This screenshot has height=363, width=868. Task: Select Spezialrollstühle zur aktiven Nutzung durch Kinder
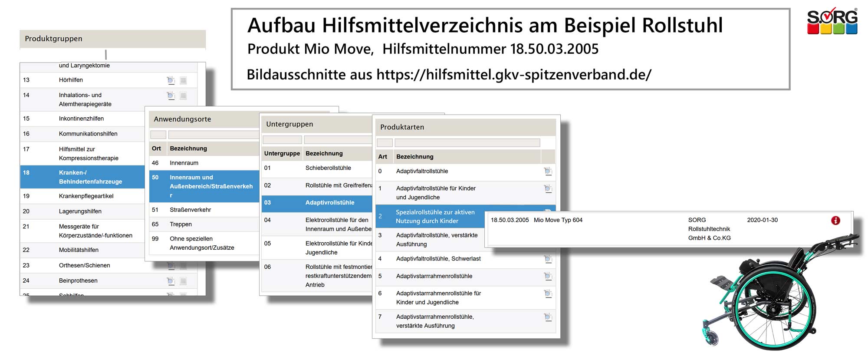pos(430,217)
